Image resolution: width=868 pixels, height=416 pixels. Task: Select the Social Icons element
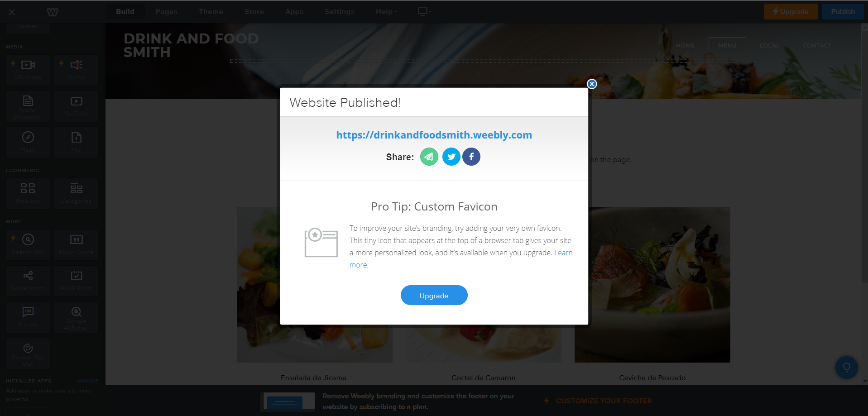pos(28,281)
